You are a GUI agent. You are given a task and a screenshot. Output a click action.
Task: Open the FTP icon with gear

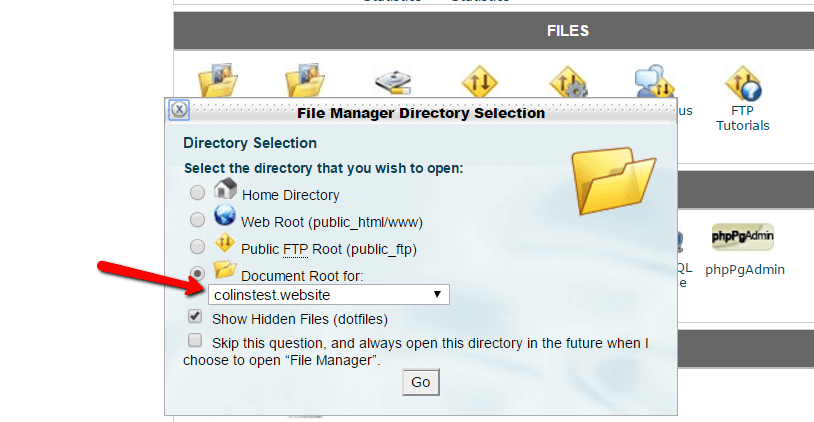568,82
